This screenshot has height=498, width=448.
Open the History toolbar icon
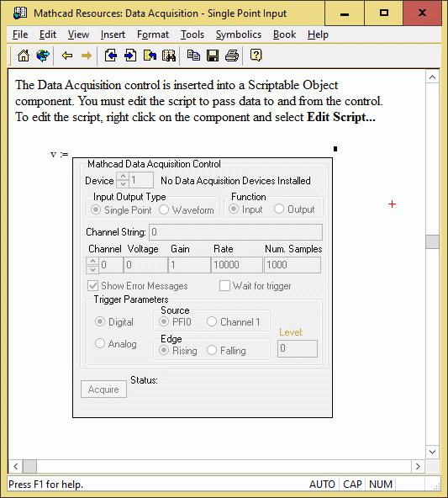click(x=150, y=56)
